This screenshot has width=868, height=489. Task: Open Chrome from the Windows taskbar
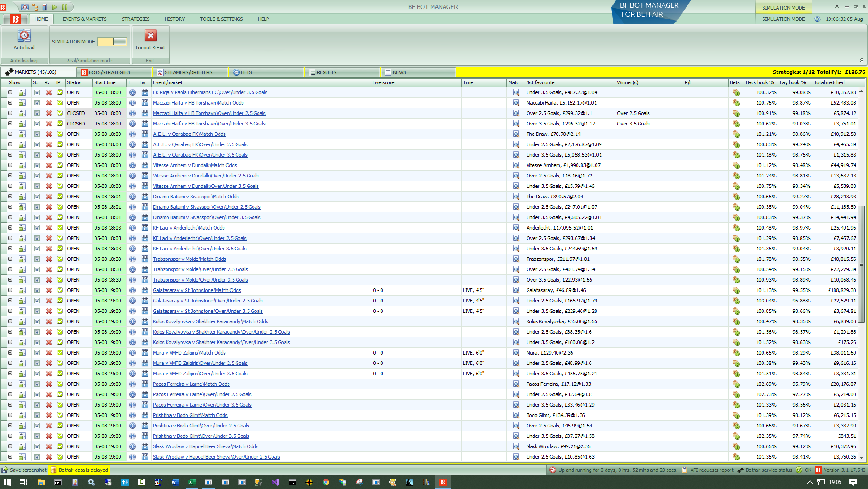325,482
